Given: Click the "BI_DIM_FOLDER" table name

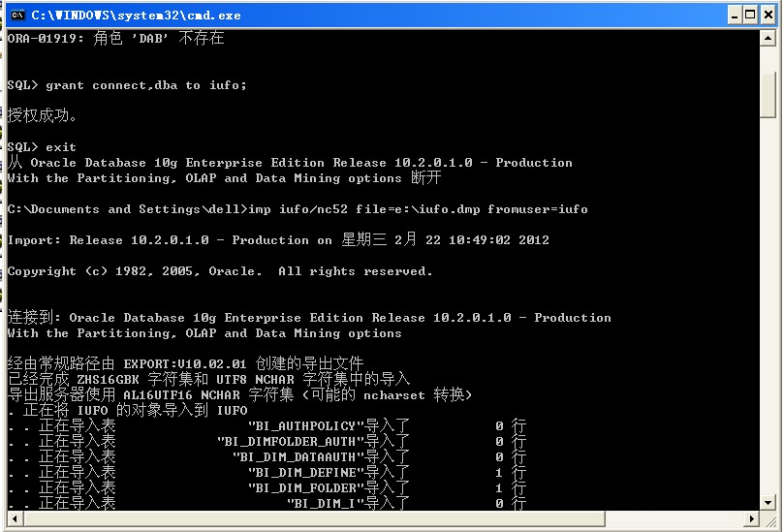Looking at the screenshot, I should 305,488.
